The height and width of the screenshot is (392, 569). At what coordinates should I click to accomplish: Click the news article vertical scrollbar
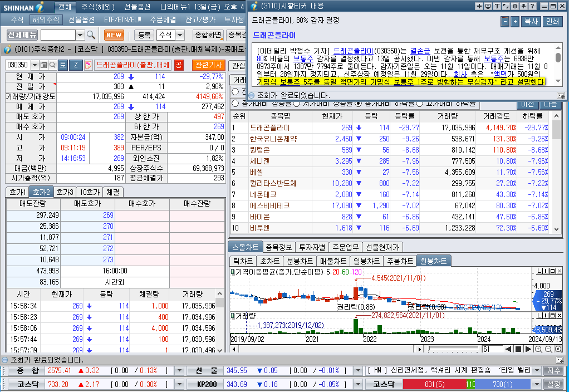tap(558, 65)
